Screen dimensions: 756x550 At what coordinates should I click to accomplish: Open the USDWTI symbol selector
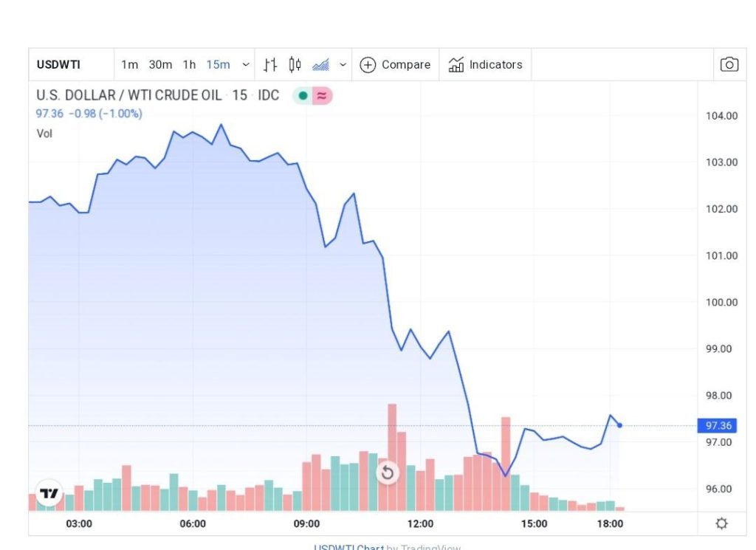point(58,64)
